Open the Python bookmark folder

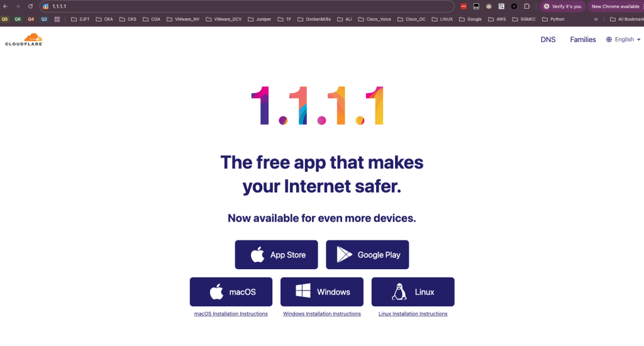click(x=553, y=20)
